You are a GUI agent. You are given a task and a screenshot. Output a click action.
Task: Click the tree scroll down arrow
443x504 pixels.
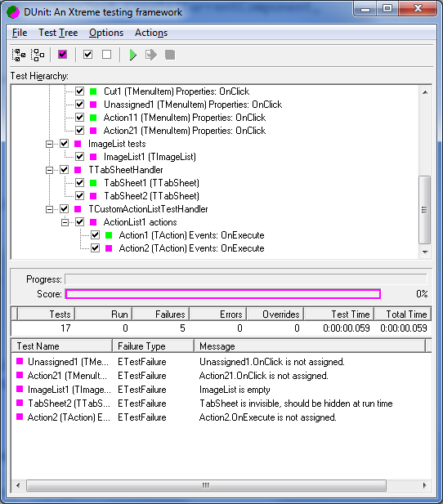click(425, 252)
